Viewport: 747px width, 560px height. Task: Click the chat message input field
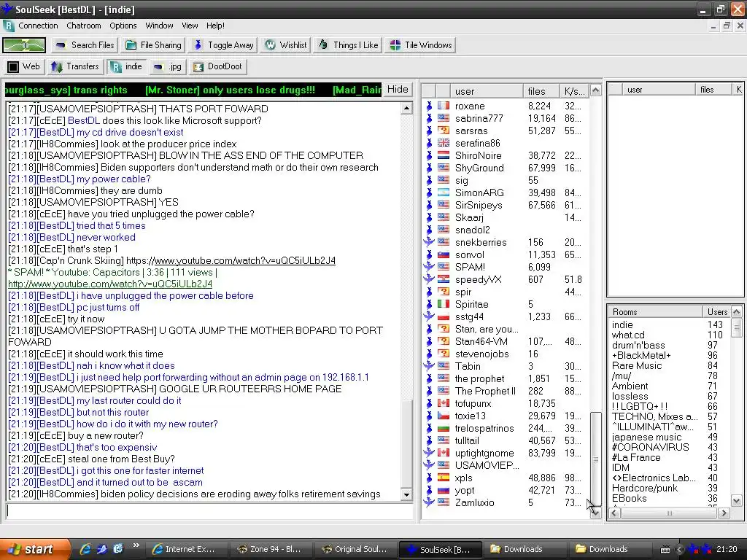tap(209, 511)
